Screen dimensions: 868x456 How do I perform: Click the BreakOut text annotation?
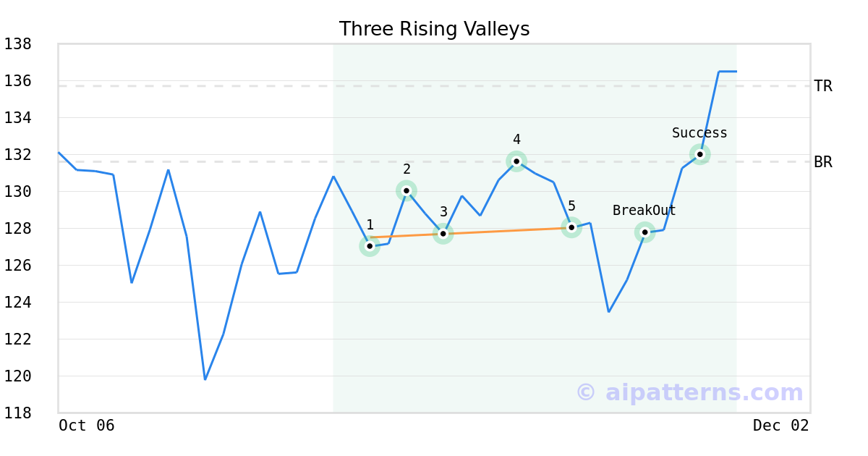[644, 211]
